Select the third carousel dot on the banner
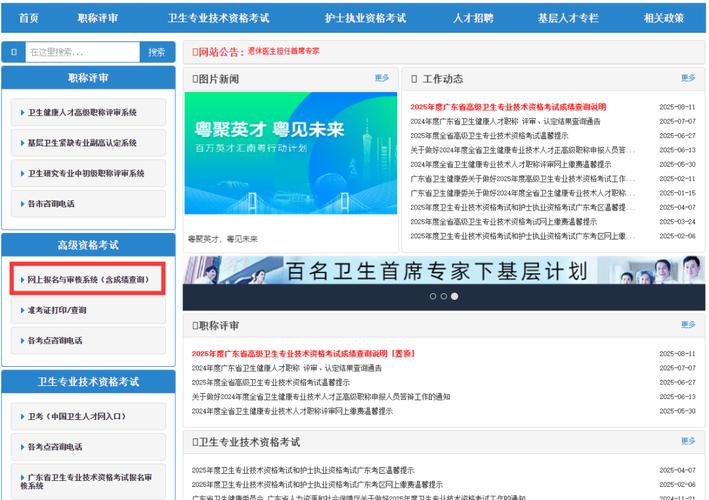This screenshot has width=709, height=500. [455, 296]
